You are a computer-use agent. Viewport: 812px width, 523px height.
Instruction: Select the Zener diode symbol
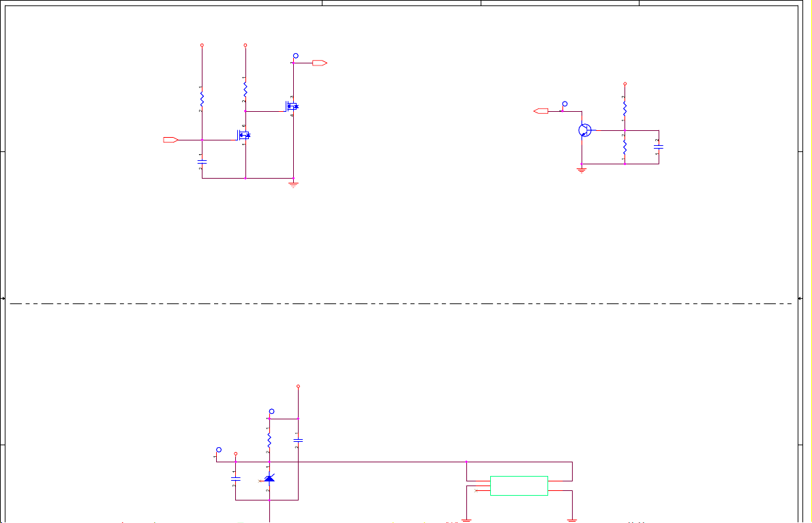[269, 479]
